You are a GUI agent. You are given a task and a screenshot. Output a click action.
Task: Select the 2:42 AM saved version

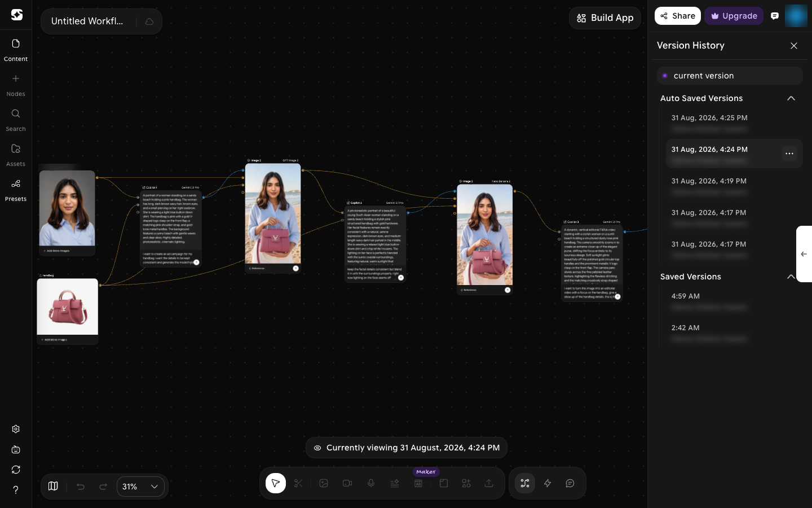pyautogui.click(x=734, y=333)
